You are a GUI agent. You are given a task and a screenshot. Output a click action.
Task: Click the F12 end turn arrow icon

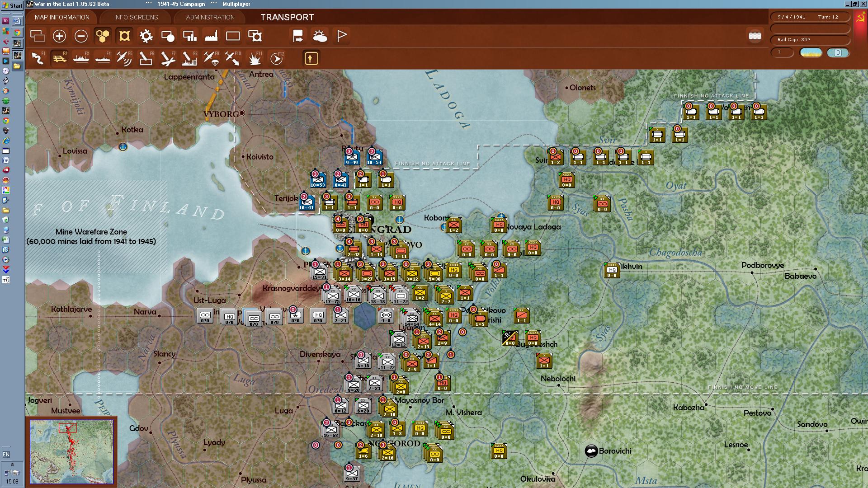pyautogui.click(x=276, y=58)
